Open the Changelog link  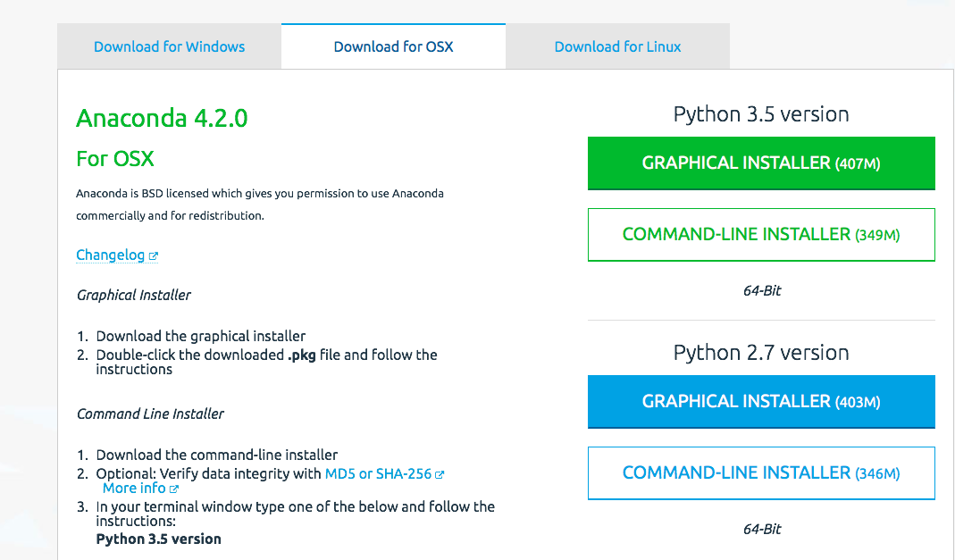click(110, 255)
